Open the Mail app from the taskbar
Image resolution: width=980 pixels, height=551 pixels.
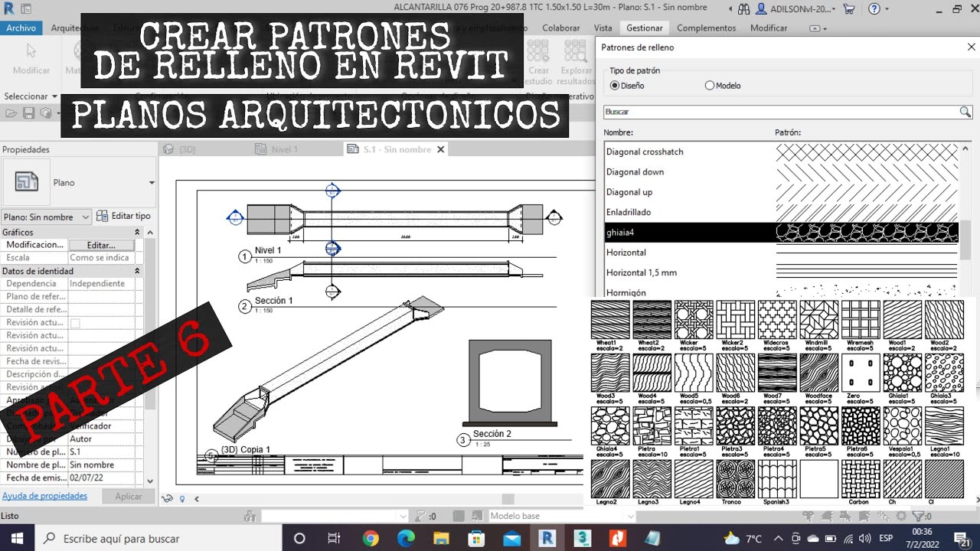tap(511, 538)
